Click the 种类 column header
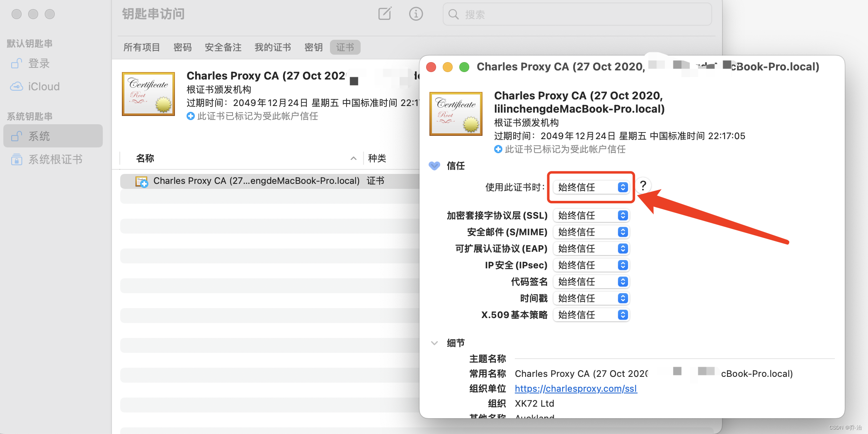 click(377, 158)
